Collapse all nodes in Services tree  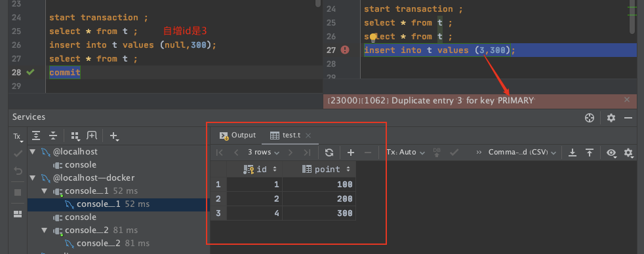point(53,136)
